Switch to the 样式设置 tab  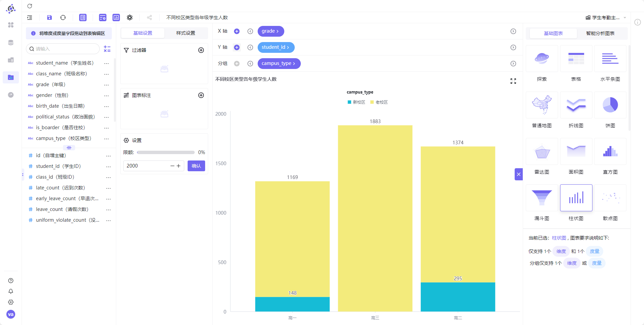tap(186, 33)
